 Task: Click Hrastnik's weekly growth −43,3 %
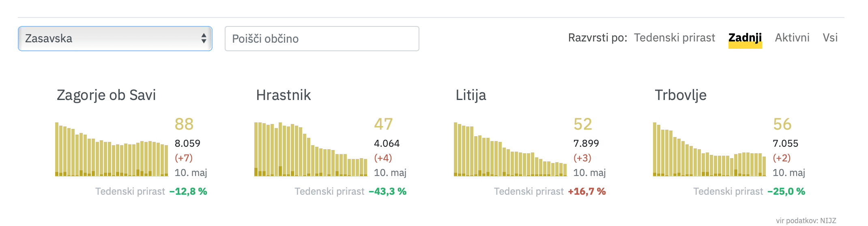(387, 191)
